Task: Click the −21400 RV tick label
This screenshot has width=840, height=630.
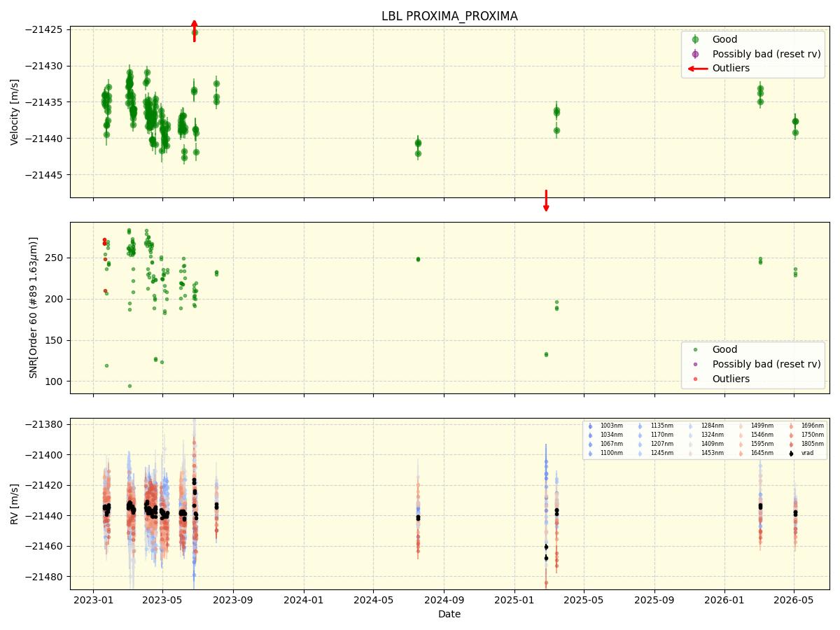Action: [45, 455]
